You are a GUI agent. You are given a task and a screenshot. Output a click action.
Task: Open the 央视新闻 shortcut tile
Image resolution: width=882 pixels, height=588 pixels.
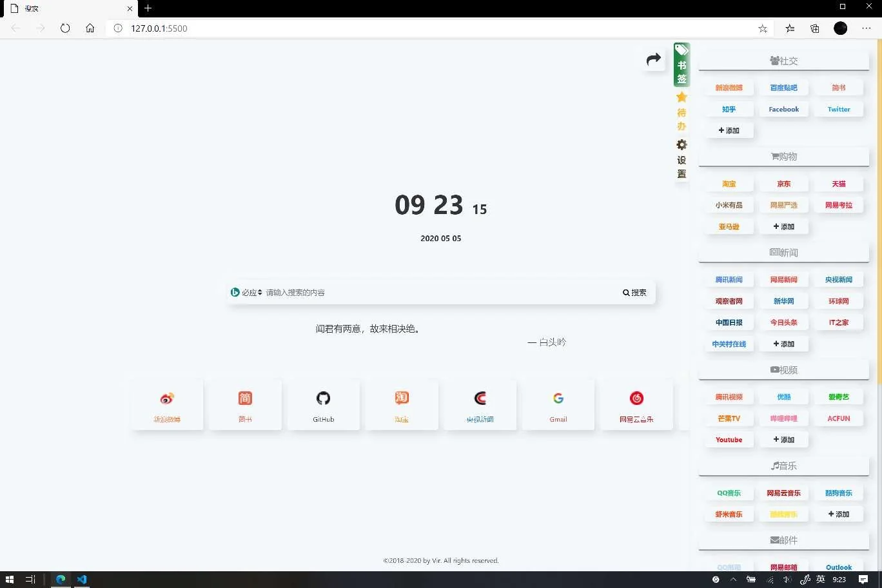point(480,405)
